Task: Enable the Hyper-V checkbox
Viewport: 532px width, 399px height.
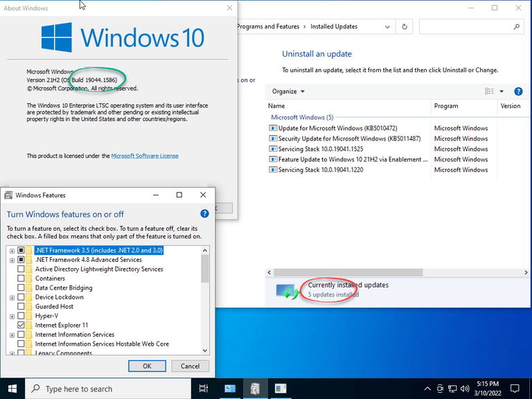Action: pos(21,316)
